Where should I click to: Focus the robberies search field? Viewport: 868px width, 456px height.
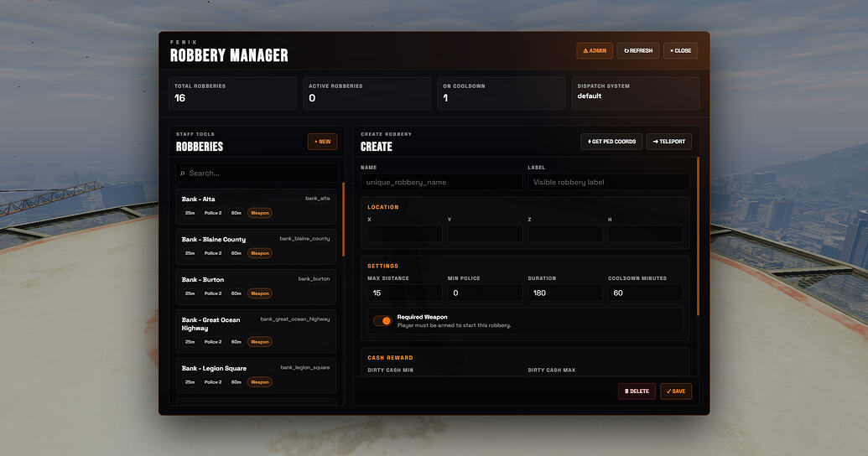click(x=257, y=174)
